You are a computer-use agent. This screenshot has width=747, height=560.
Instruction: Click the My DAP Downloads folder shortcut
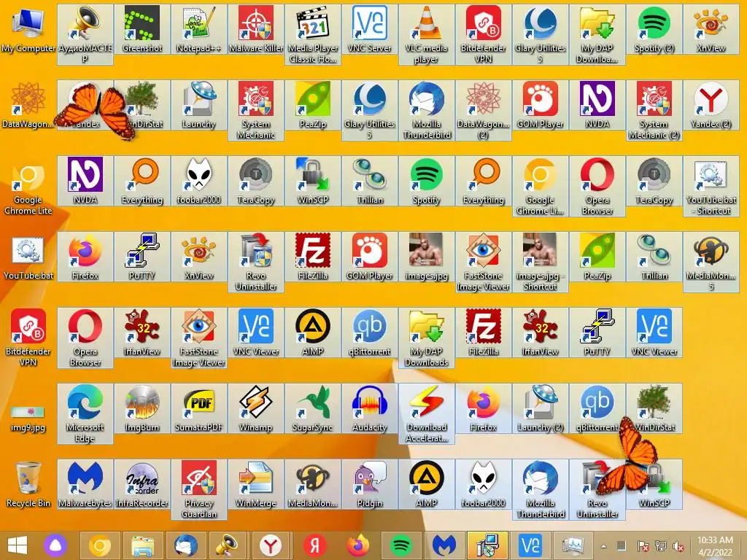(426, 338)
